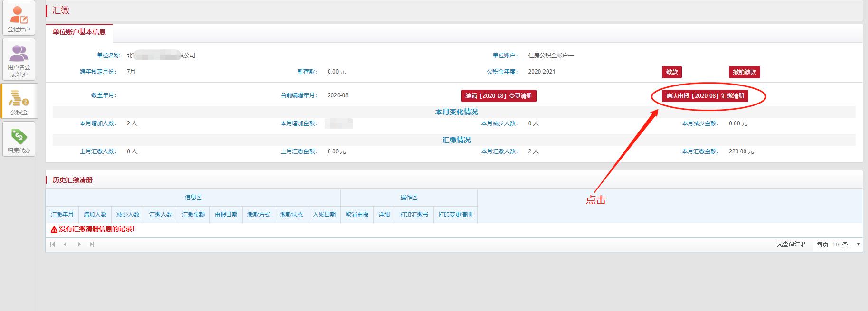Open the 归集代办 sidebar icon
The height and width of the screenshot is (311, 868).
[x=19, y=139]
